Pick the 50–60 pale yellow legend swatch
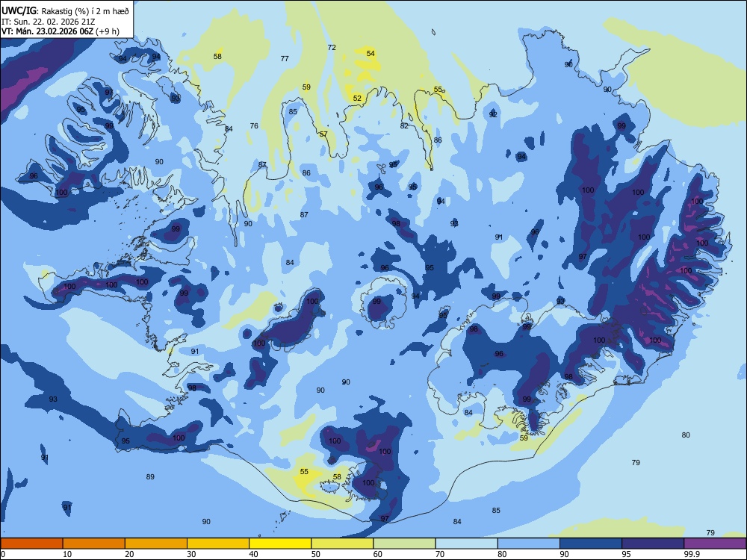Screen dimensions: 747x560 tap(343, 544)
